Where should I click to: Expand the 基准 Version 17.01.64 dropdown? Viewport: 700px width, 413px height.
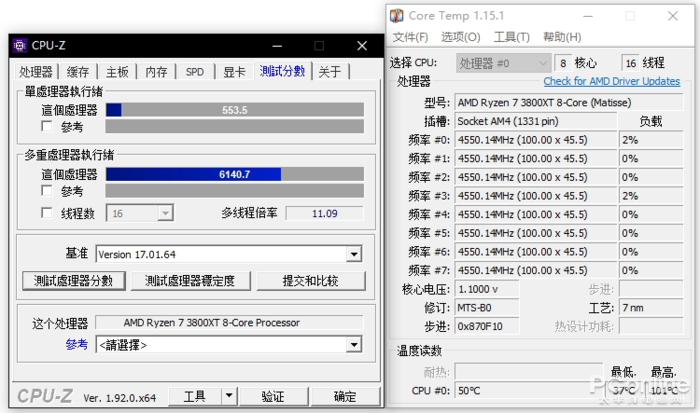click(229, 254)
